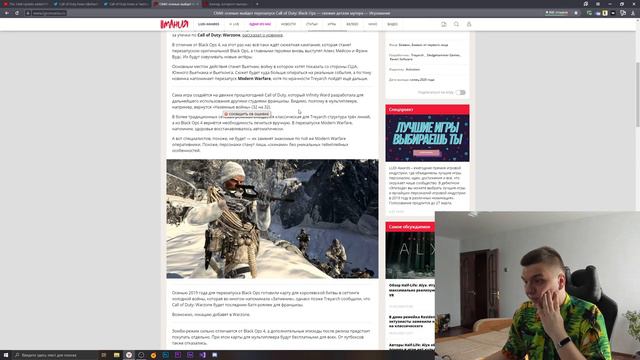Click the browser back arrow button

click(x=7, y=13)
